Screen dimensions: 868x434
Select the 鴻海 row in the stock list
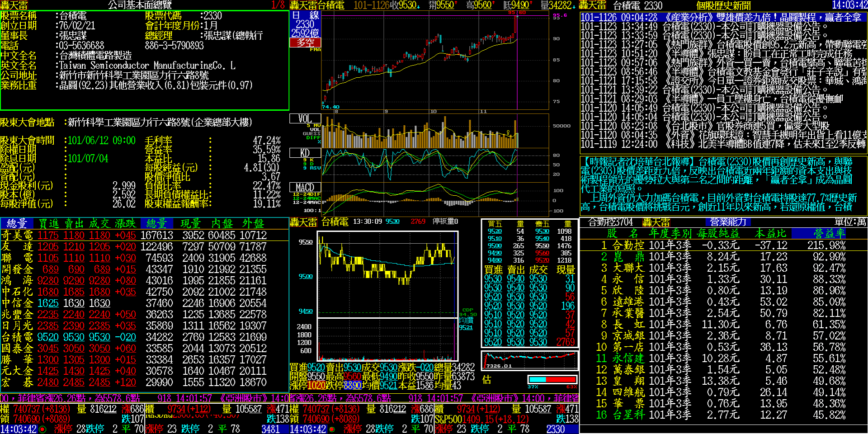tap(144, 280)
